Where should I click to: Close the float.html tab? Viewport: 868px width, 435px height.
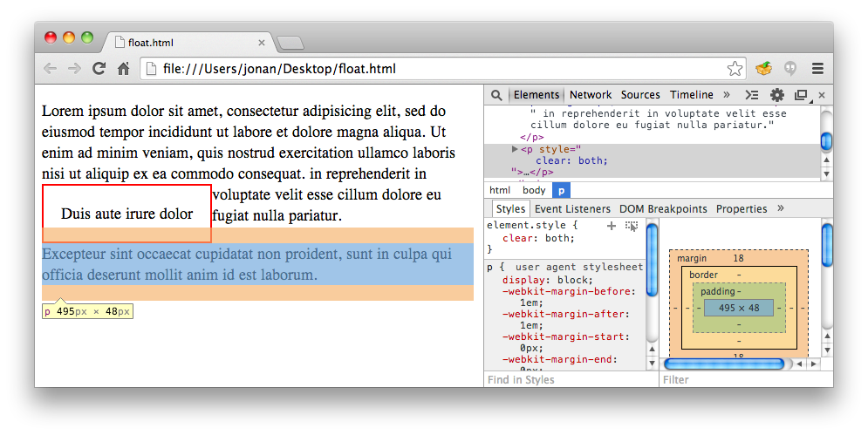pyautogui.click(x=262, y=43)
